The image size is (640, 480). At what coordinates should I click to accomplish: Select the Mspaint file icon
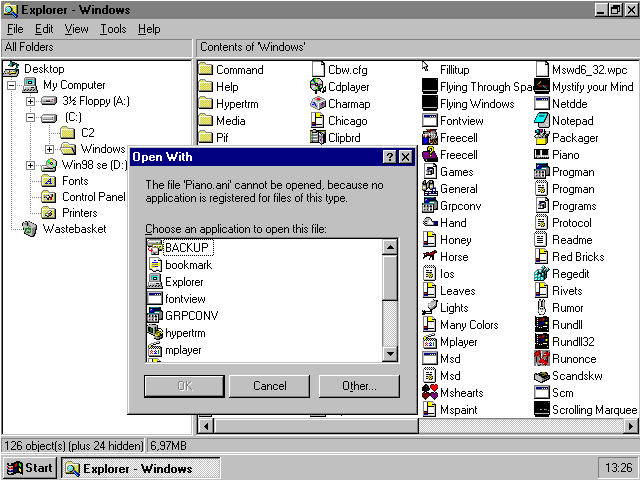click(x=429, y=410)
